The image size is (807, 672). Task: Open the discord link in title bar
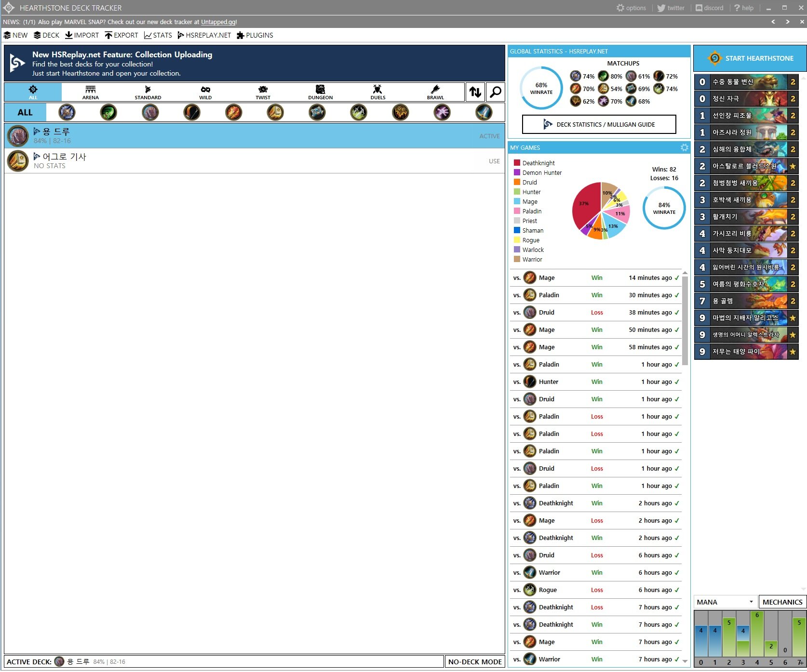point(709,8)
